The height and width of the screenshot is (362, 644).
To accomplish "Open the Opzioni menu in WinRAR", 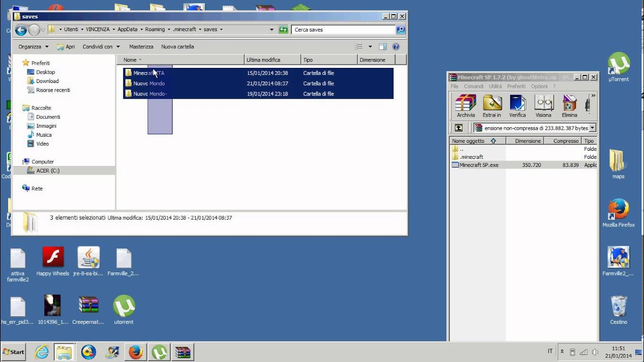I will coord(539,86).
